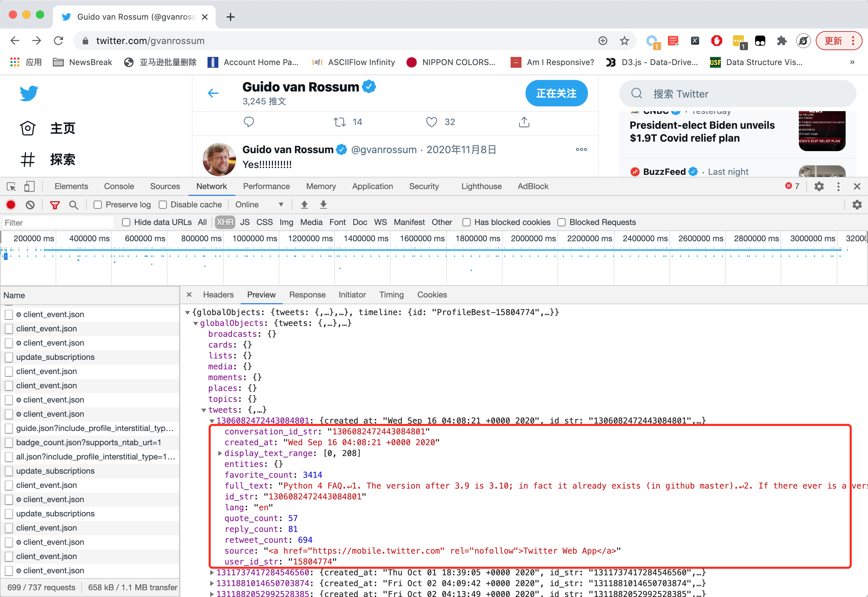
Task: Expand the display_text_range array
Action: click(x=220, y=453)
